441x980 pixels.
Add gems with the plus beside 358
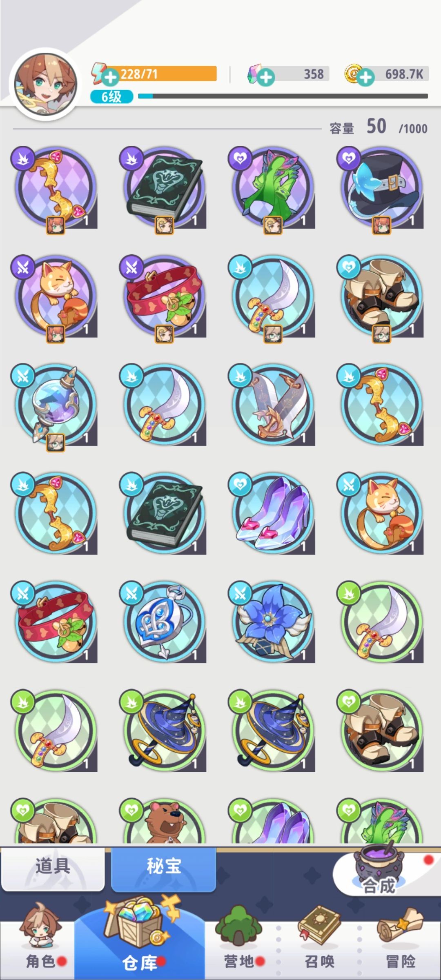266,77
